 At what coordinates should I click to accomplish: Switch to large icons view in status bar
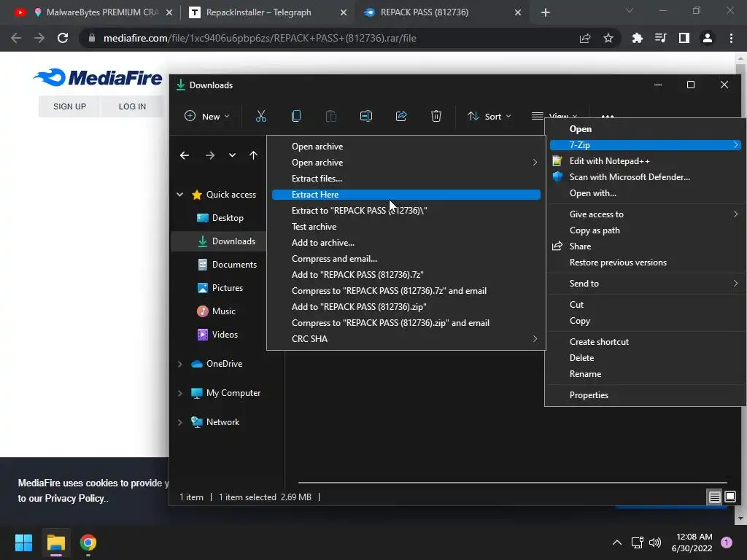tap(729, 497)
